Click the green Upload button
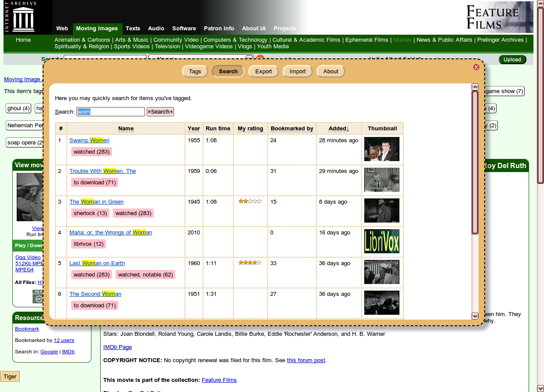This screenshot has width=544, height=392. [x=512, y=59]
